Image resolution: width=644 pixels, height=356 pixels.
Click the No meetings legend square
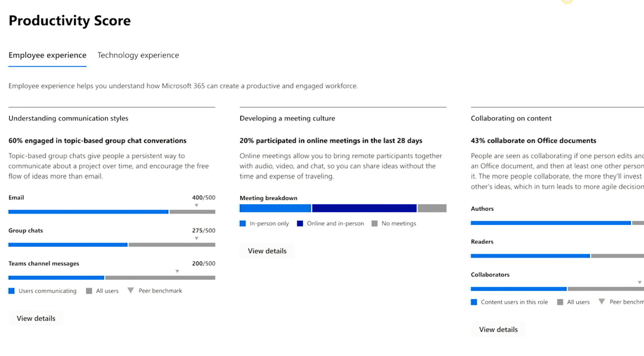(374, 224)
